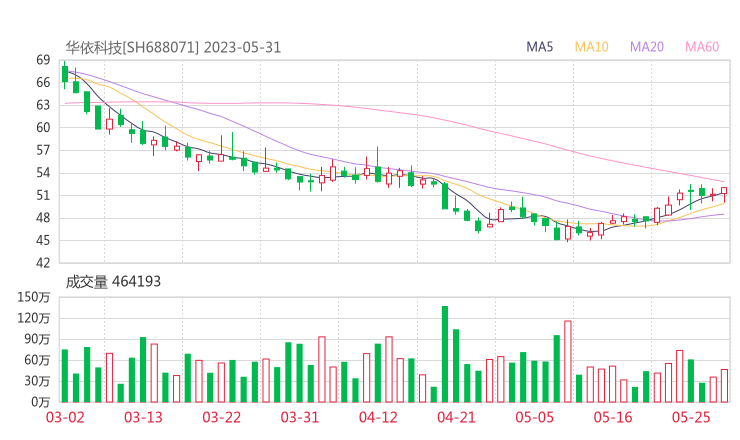
Task: Click the last red volume bar on the right
Action: 724,386
